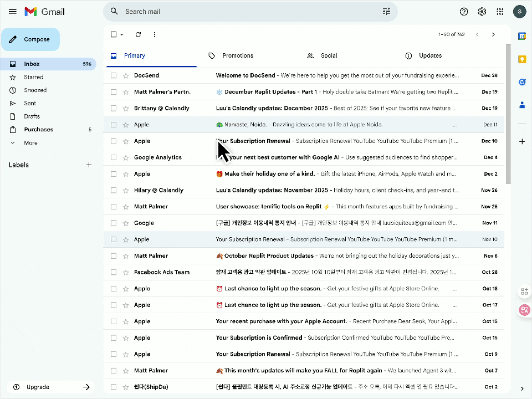Open Google Calendar in side panel
Image resolution: width=532 pixels, height=399 pixels.
521,36
